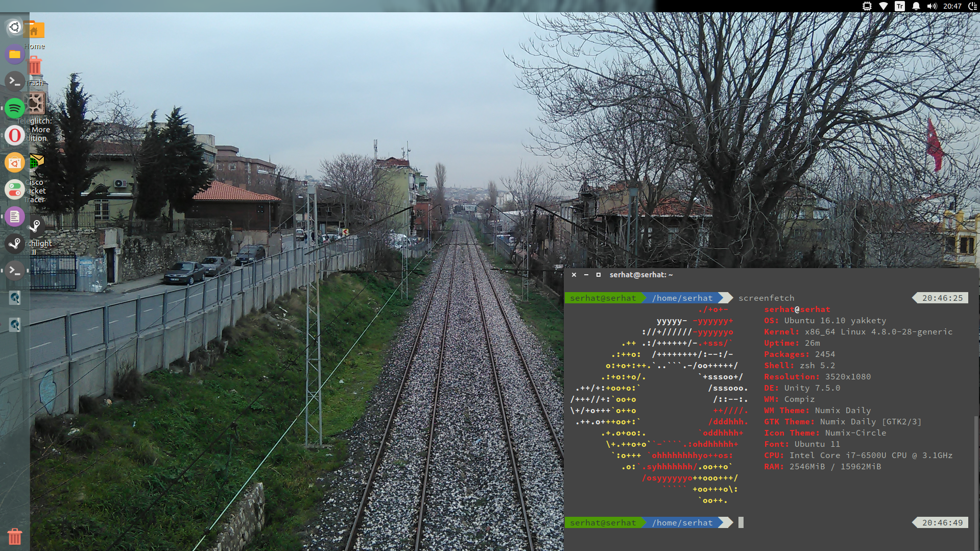Open the lower magnifier document launcher icon
The image size is (980, 551).
(x=15, y=325)
